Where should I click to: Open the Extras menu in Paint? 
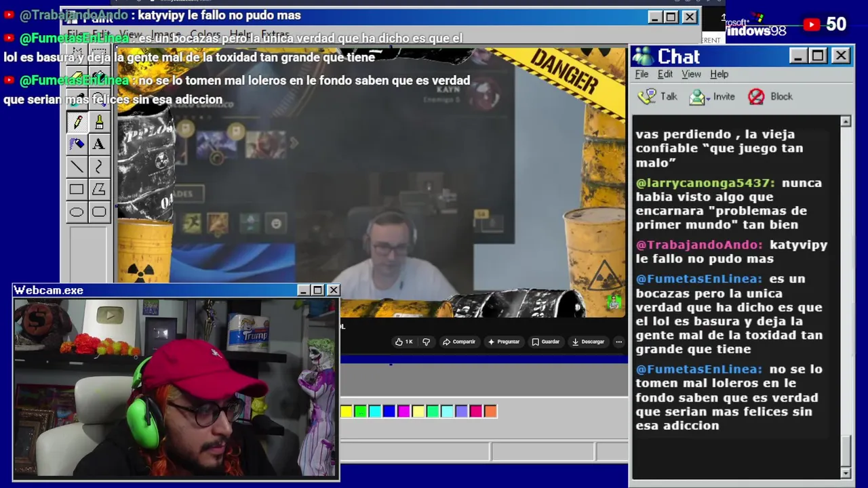pos(275,34)
